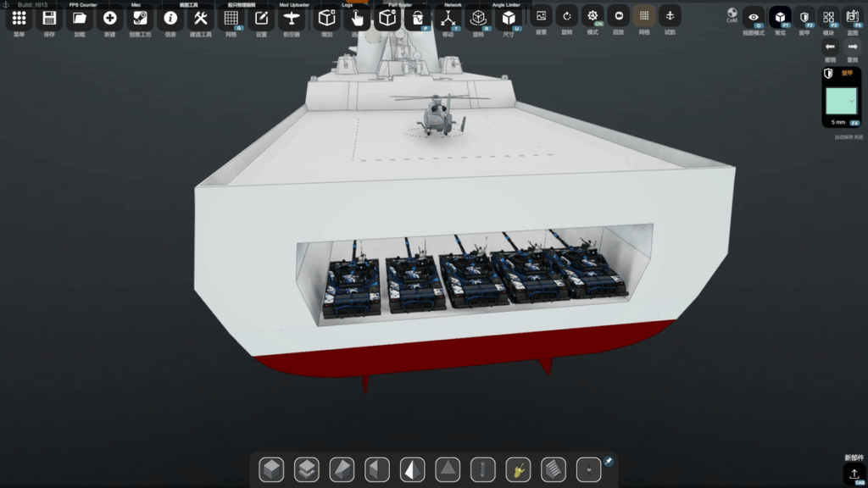The width and height of the screenshot is (868, 488).
Task: Click the floppy disk save (保存) icon
Action: pyautogui.click(x=49, y=18)
